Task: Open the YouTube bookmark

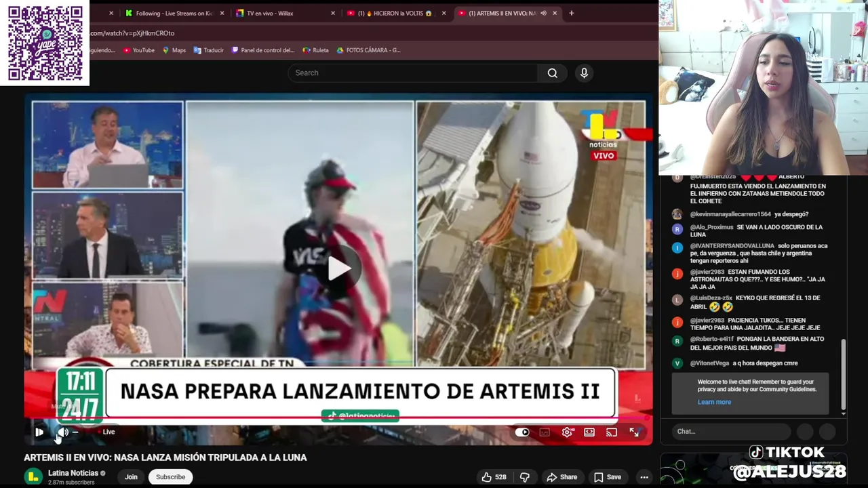Action: (x=139, y=50)
